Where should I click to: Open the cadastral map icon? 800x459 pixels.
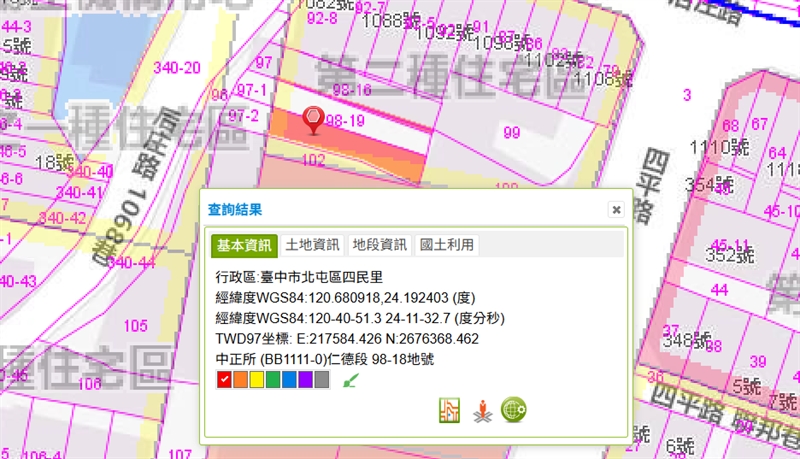[x=450, y=410]
